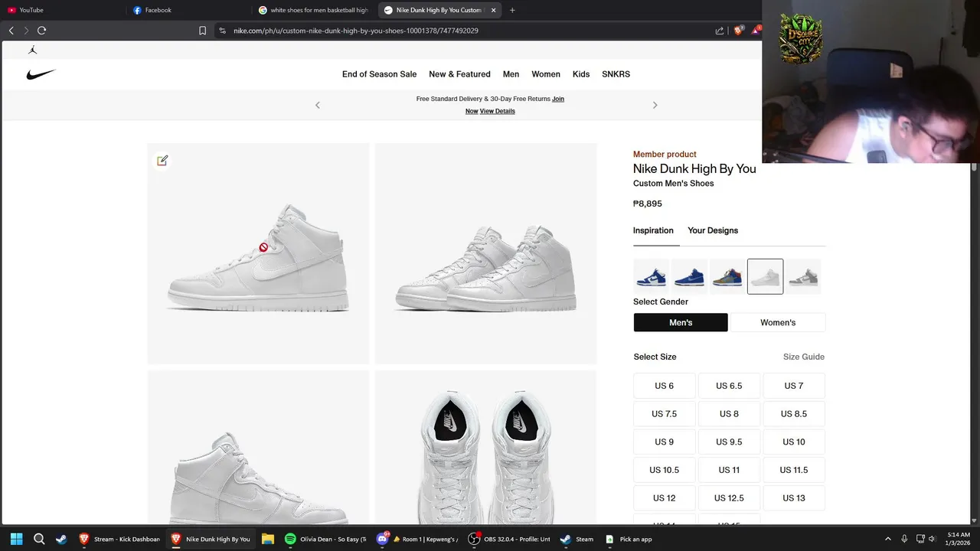Open the clock showing 5:14 AM
The width and height of the screenshot is (980, 551).
[x=959, y=539]
